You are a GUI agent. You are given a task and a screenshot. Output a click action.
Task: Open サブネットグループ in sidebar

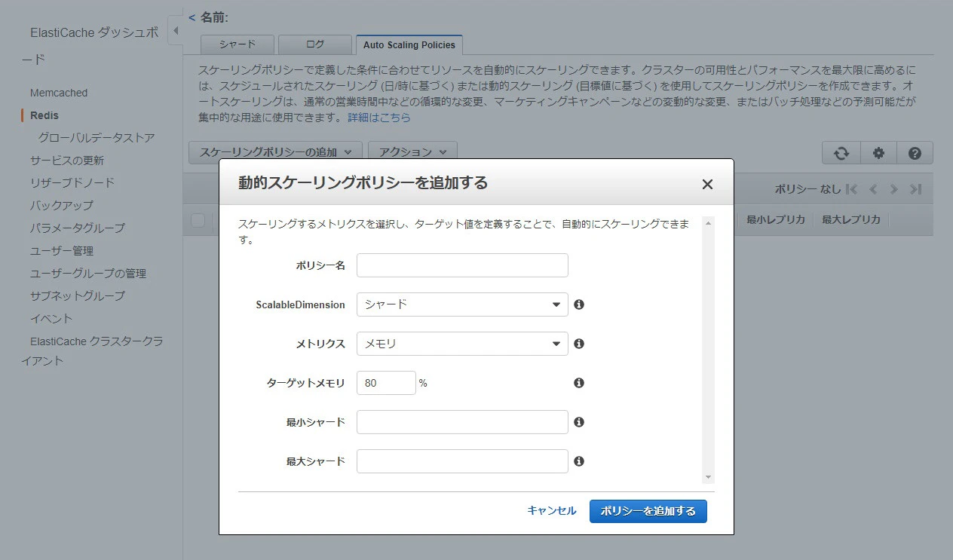78,296
